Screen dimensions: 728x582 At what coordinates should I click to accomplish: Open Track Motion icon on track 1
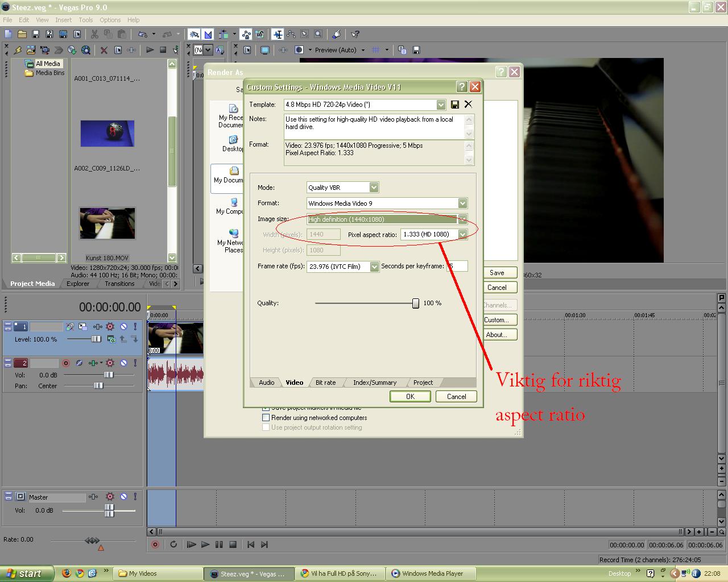83,327
